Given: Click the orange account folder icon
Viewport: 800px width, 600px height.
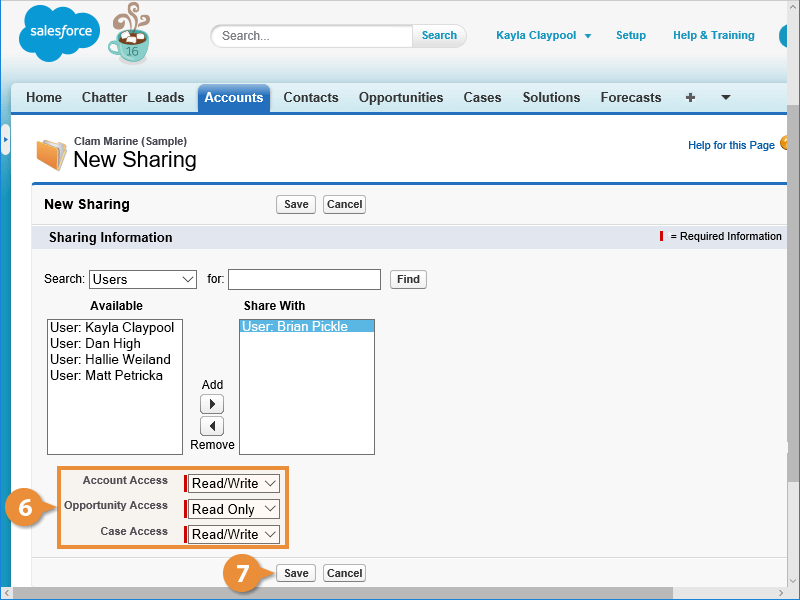Looking at the screenshot, I should click(51, 155).
